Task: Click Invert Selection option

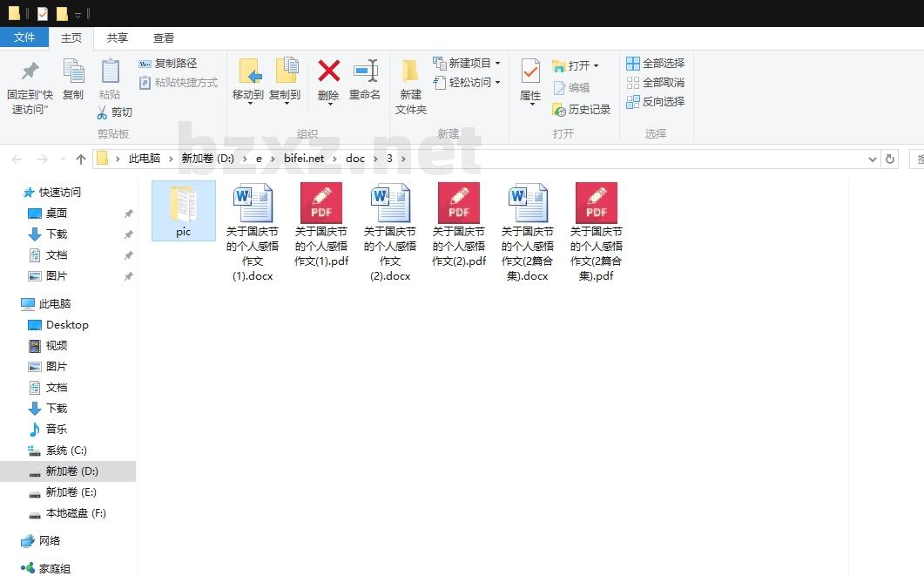Action: pyautogui.click(x=655, y=102)
